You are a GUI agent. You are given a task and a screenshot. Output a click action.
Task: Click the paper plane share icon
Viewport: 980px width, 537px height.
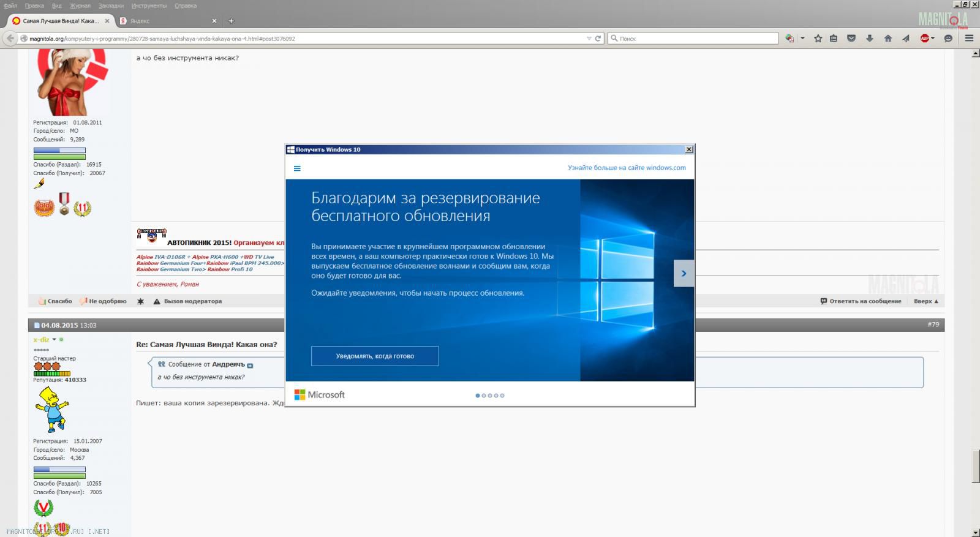click(906, 39)
